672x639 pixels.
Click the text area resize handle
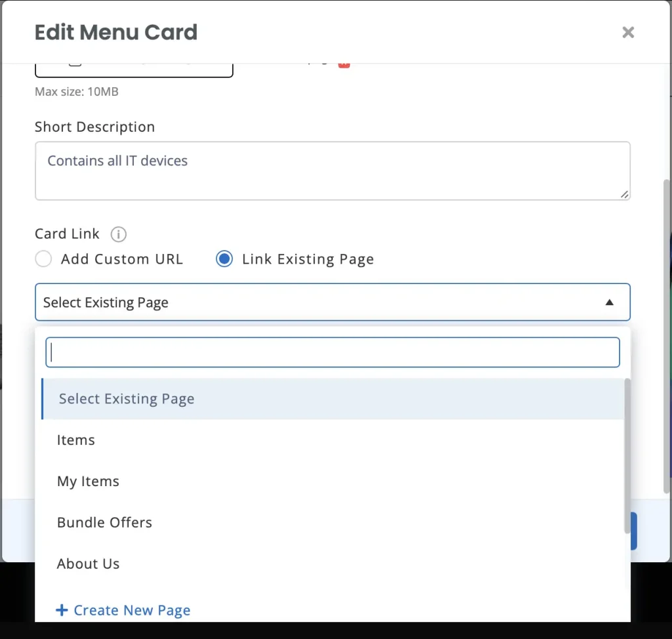[x=625, y=195]
